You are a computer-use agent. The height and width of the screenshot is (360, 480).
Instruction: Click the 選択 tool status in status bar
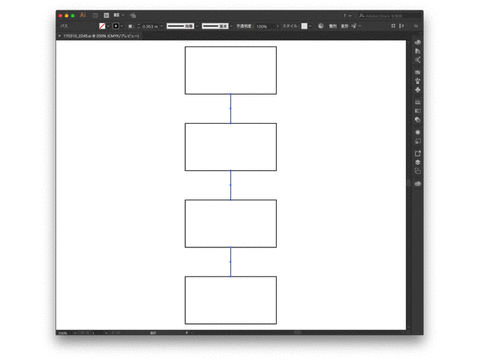pos(153,333)
